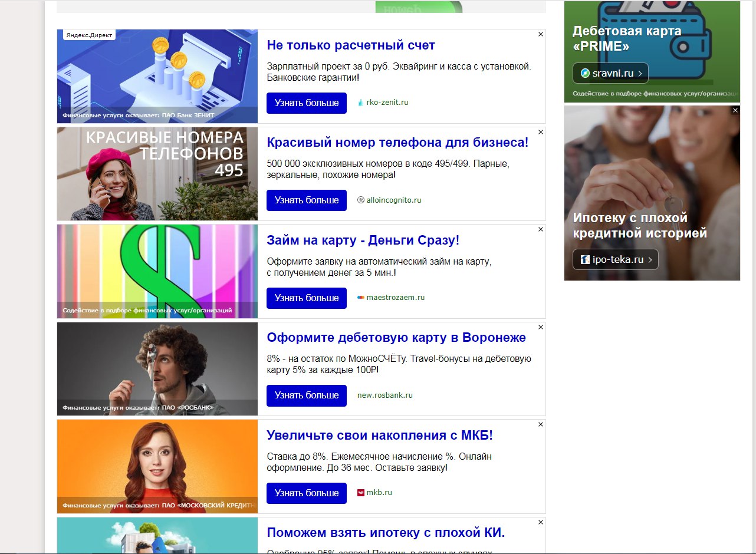Click mkb.ru red favicon icon

[x=361, y=493]
